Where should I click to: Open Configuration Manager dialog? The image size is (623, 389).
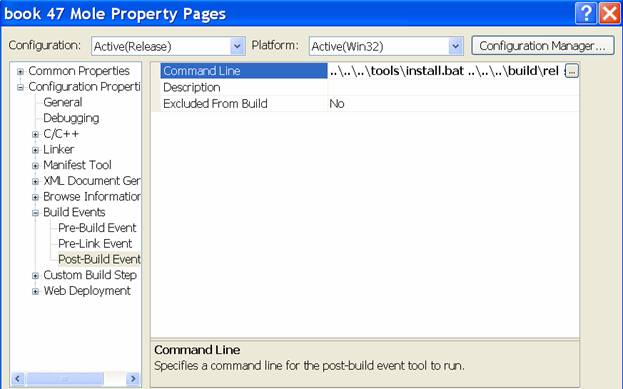tap(542, 46)
